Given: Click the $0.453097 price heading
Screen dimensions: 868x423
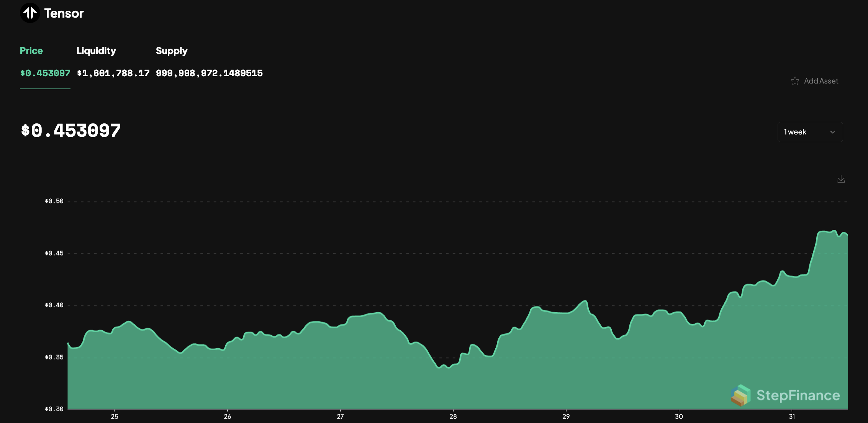Looking at the screenshot, I should click(70, 130).
